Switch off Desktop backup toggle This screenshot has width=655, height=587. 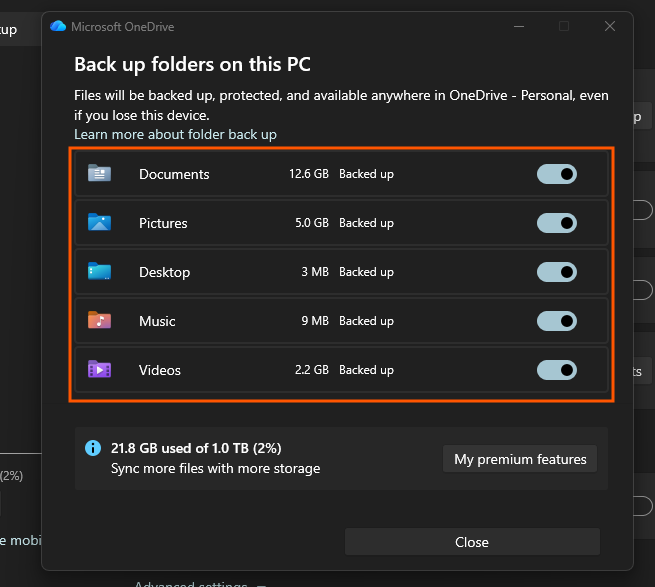[x=557, y=272]
